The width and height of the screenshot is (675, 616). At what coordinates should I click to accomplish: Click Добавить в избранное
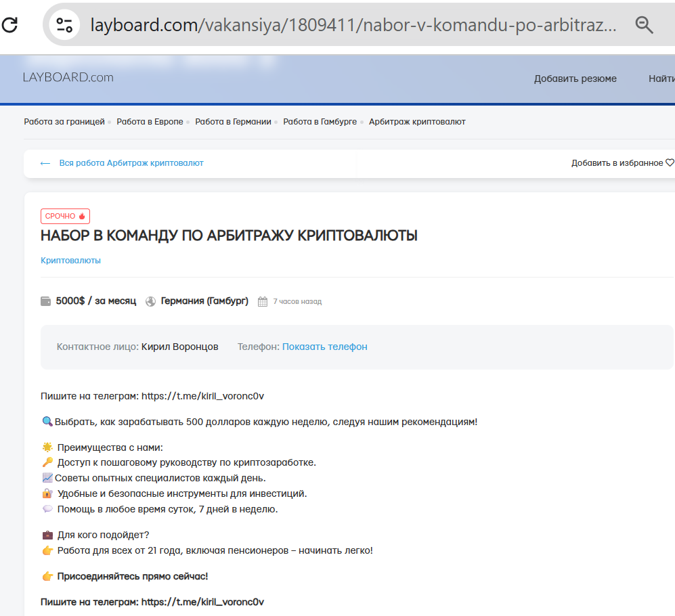click(x=617, y=163)
